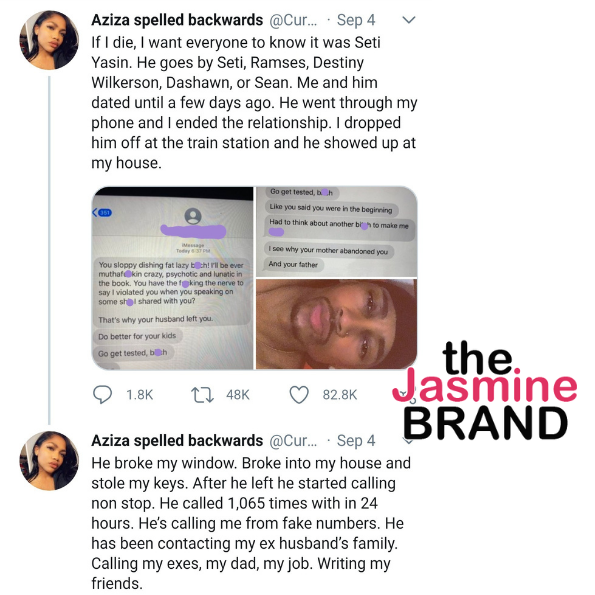Image resolution: width=595 pixels, height=595 pixels.
Task: Open profile picture on first tweet
Action: 49,40
